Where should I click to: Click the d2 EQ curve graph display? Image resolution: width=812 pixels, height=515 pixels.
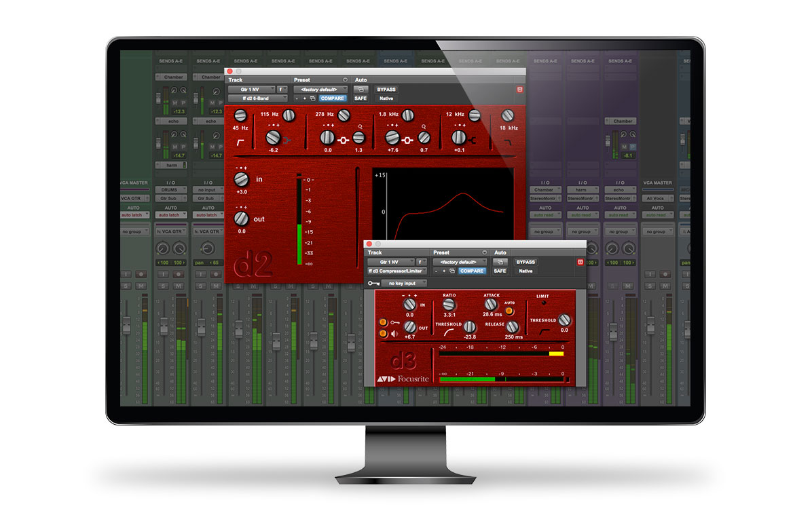pos(443,204)
